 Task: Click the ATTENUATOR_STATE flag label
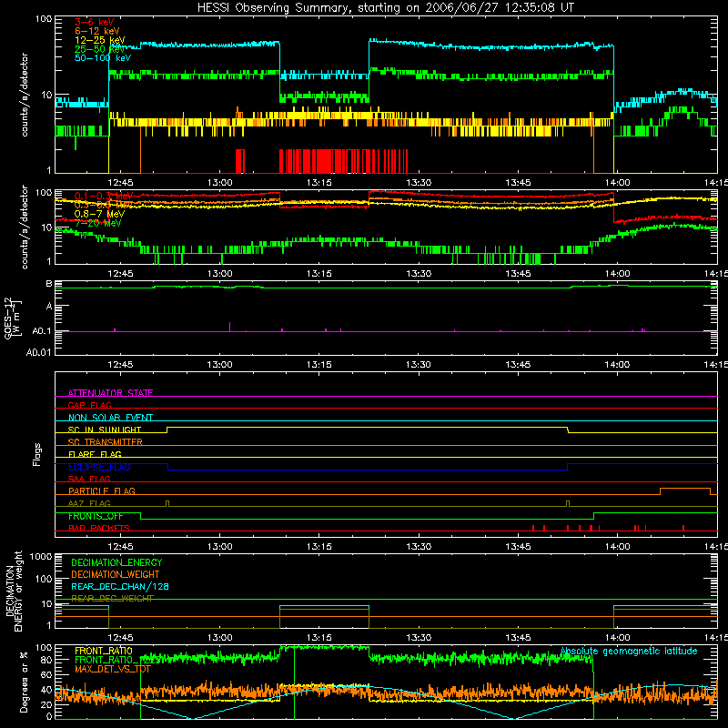coord(110,393)
